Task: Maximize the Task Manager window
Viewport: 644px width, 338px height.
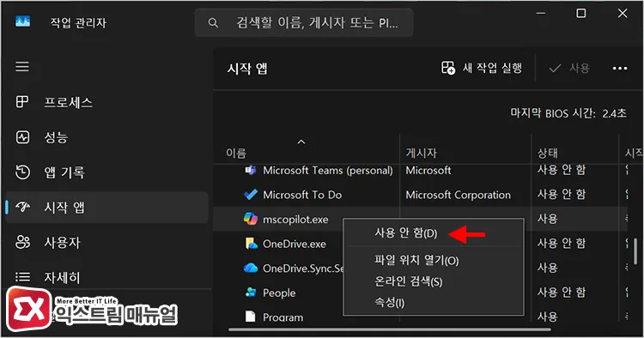Action: click(x=580, y=14)
